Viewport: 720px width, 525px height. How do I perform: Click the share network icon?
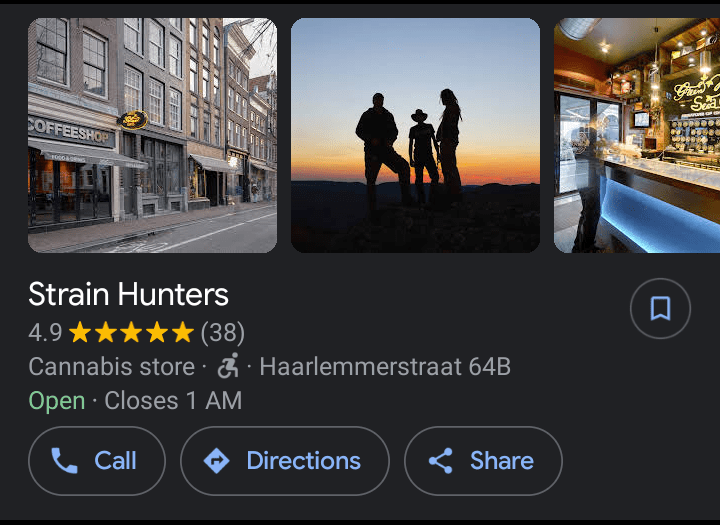[x=441, y=461]
